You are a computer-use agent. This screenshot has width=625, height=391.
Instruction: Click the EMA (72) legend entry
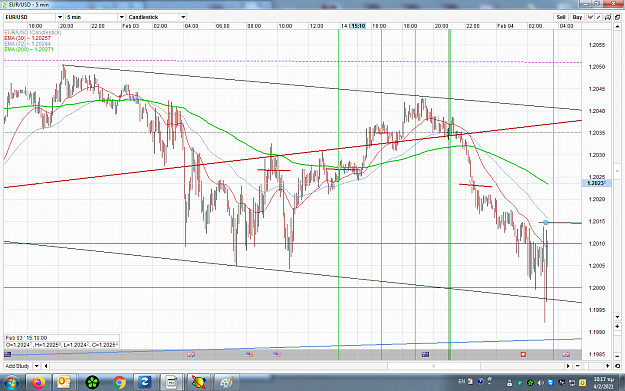point(28,44)
